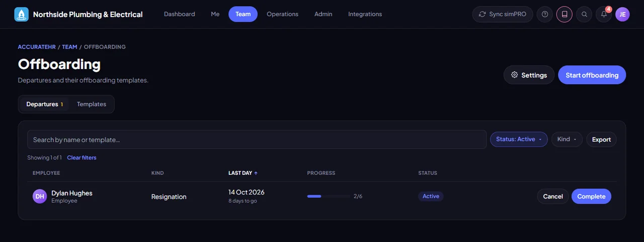Viewport: 644px width, 242px height.
Task: Click the 2/6 progress bar for Dylan Hughes
Action: 329,196
